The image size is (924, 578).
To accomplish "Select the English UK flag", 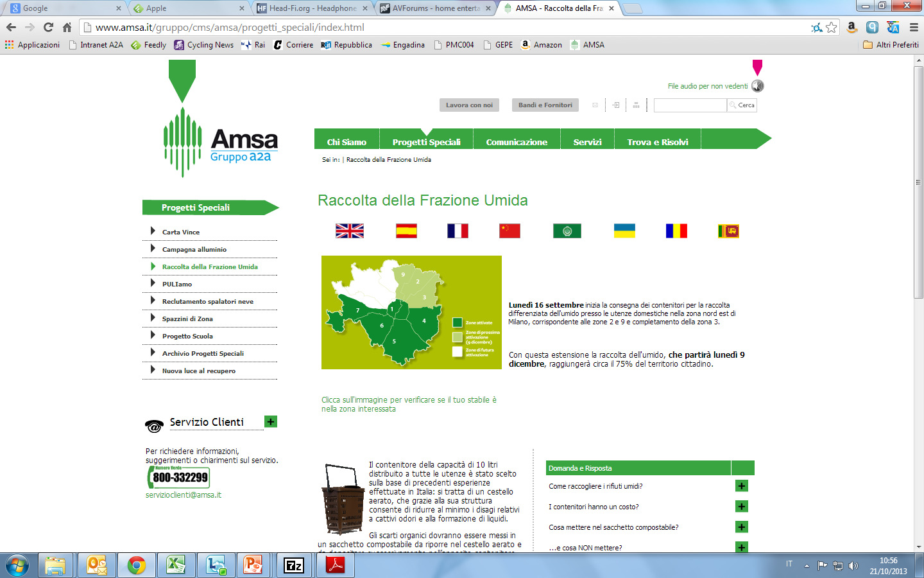I will (x=350, y=231).
